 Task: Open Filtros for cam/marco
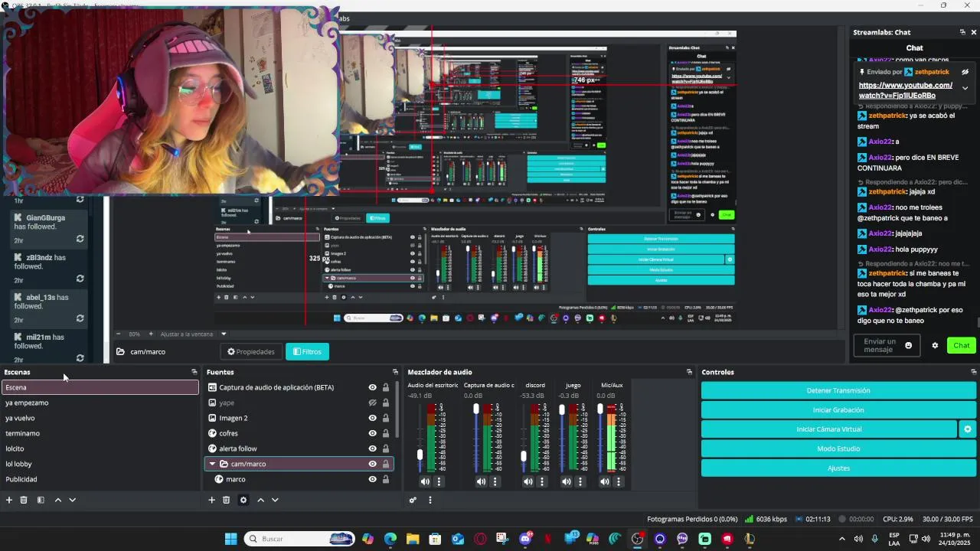point(307,352)
